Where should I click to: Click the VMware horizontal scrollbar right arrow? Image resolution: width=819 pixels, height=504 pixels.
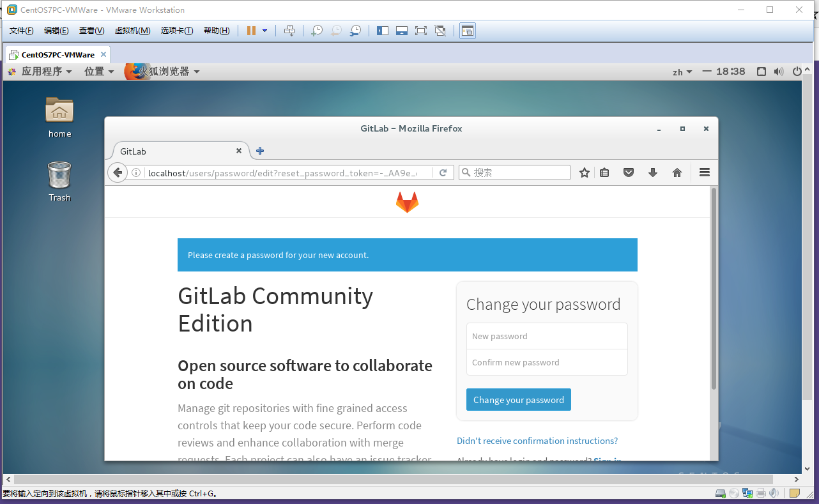click(797, 479)
